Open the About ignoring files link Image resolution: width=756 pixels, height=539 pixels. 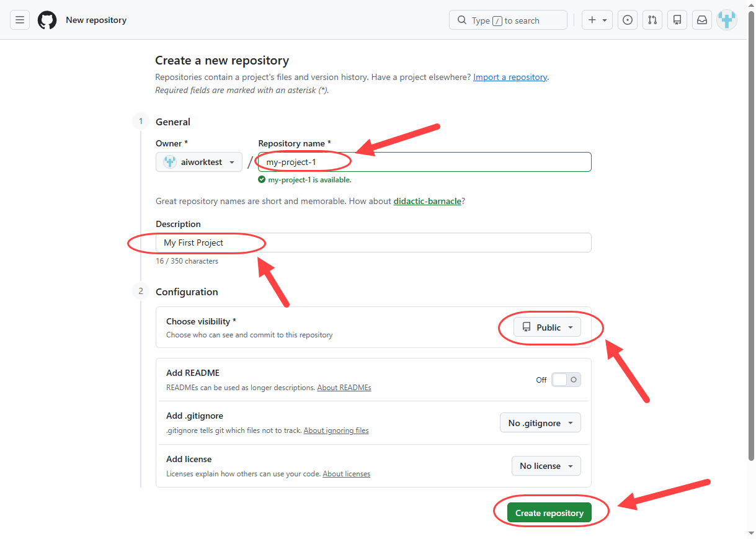click(336, 430)
